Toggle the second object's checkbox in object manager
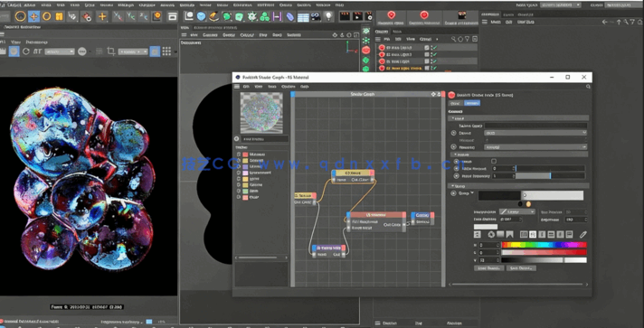 (x=427, y=54)
